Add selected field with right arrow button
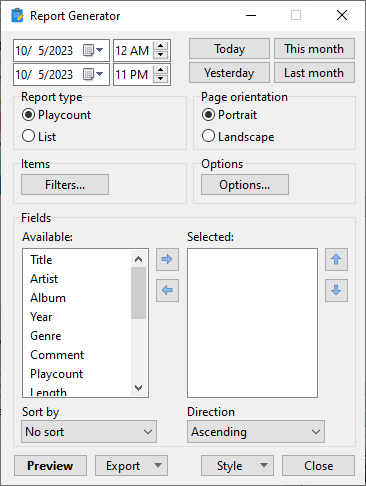Viewport: 366px width, 486px height. pyautogui.click(x=167, y=259)
